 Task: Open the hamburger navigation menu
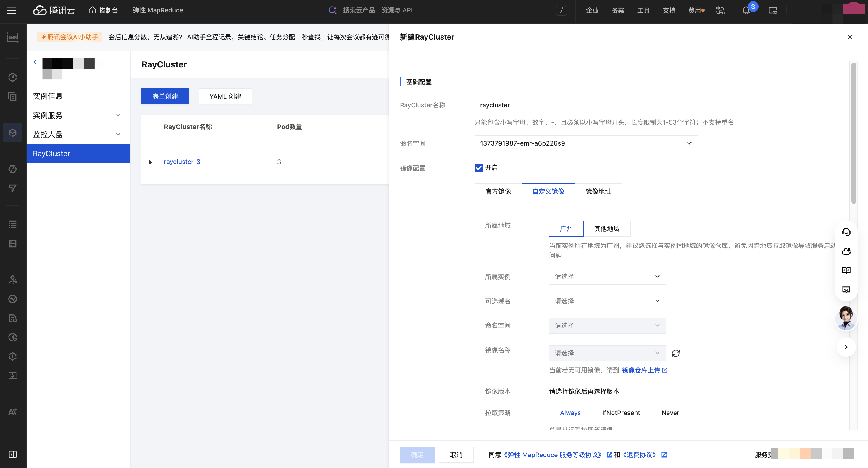pyautogui.click(x=12, y=10)
